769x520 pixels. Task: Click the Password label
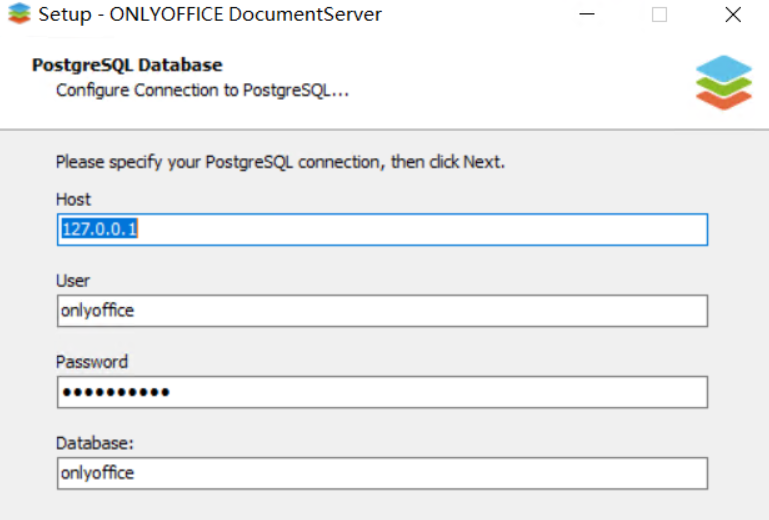(92, 362)
